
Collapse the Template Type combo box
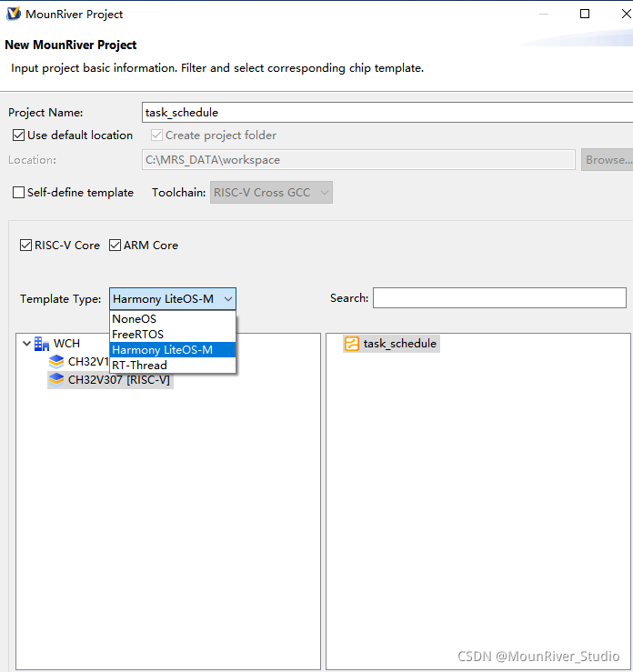[x=172, y=298]
